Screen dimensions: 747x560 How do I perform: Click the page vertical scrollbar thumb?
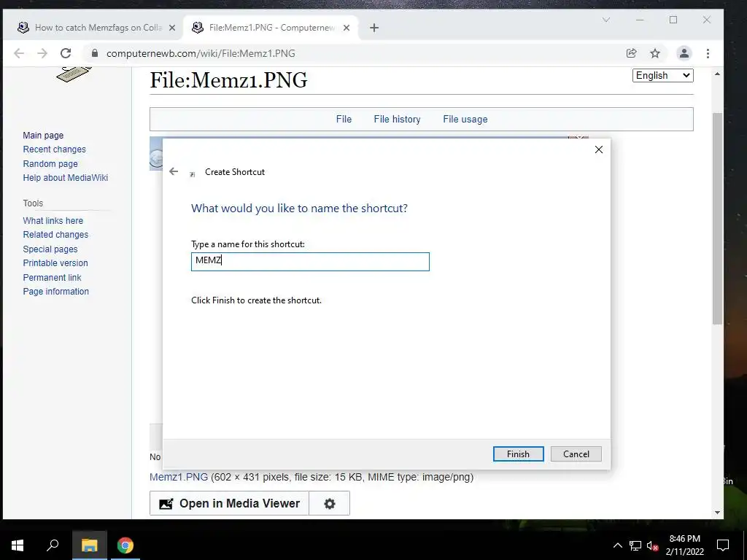click(717, 218)
